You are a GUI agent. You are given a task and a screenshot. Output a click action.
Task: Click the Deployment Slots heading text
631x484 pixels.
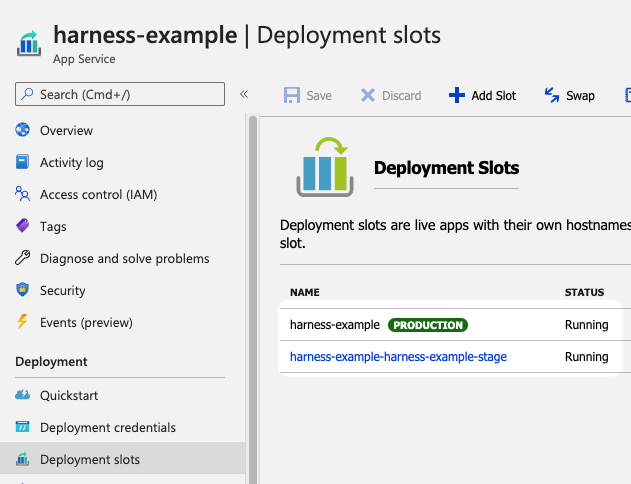coord(446,168)
